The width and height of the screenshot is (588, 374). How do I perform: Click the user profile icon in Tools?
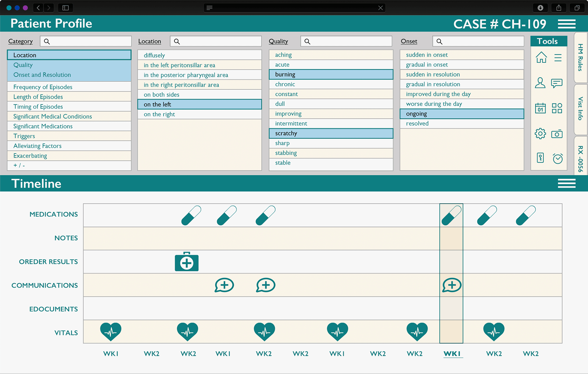[x=540, y=83]
